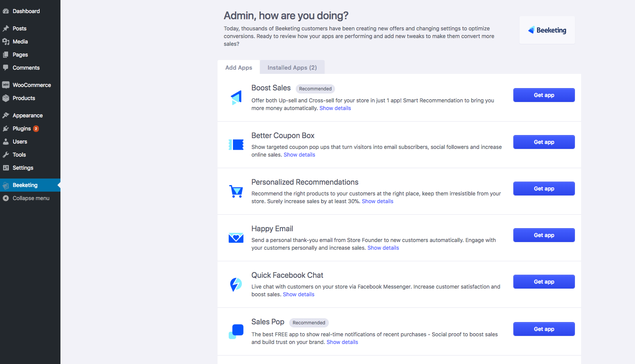
Task: Click the Happy Email envelope icon
Action: click(236, 238)
